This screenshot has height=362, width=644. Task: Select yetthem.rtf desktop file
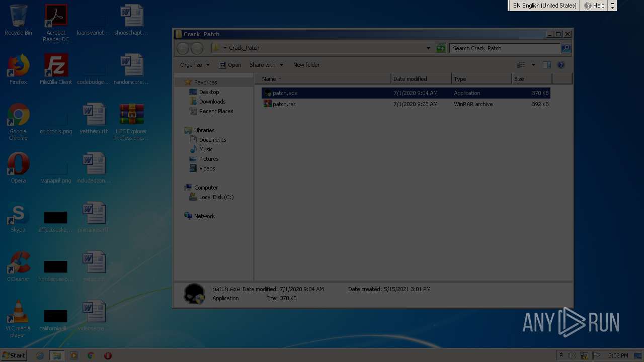[94, 119]
